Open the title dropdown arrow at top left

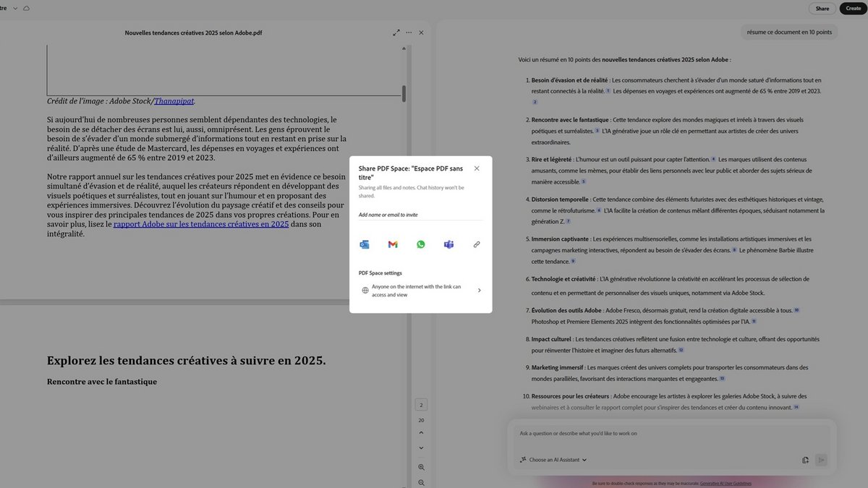point(15,8)
